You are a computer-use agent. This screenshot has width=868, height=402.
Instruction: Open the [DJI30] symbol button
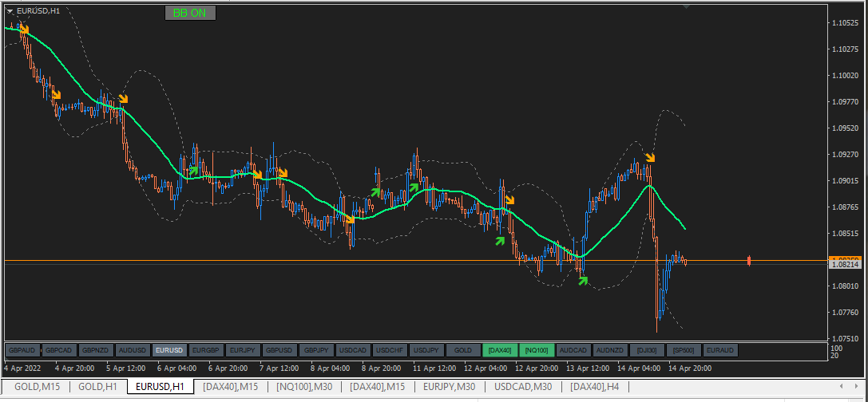647,350
